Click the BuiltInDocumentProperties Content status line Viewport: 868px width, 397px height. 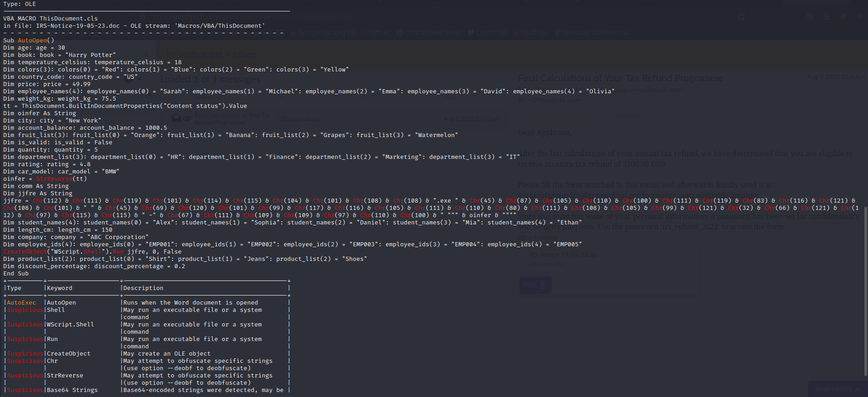click(x=125, y=106)
